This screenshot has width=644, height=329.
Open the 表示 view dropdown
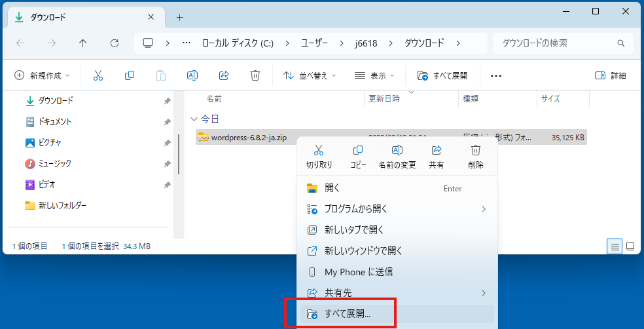pyautogui.click(x=374, y=75)
